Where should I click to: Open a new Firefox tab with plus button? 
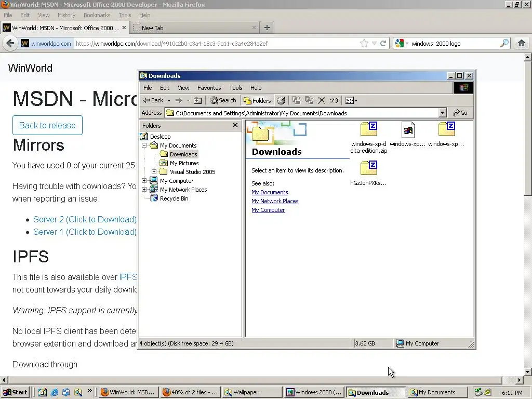[267, 28]
